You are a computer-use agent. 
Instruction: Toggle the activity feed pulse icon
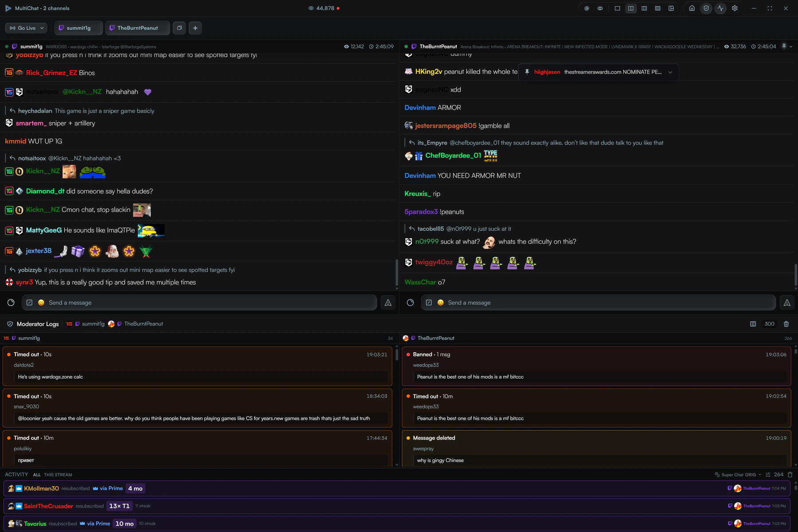(x=720, y=8)
